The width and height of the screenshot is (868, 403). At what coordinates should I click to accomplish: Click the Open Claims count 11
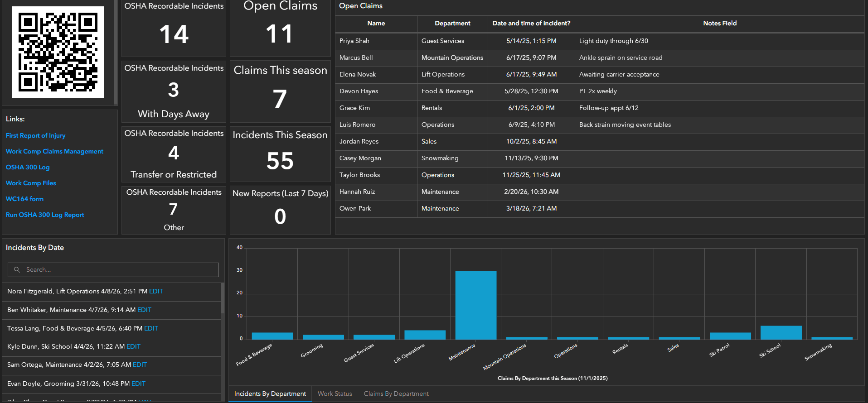[280, 34]
